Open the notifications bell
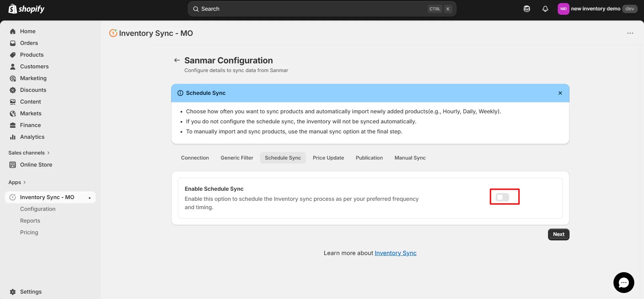Screen dimensions: 644x299 tap(545, 9)
